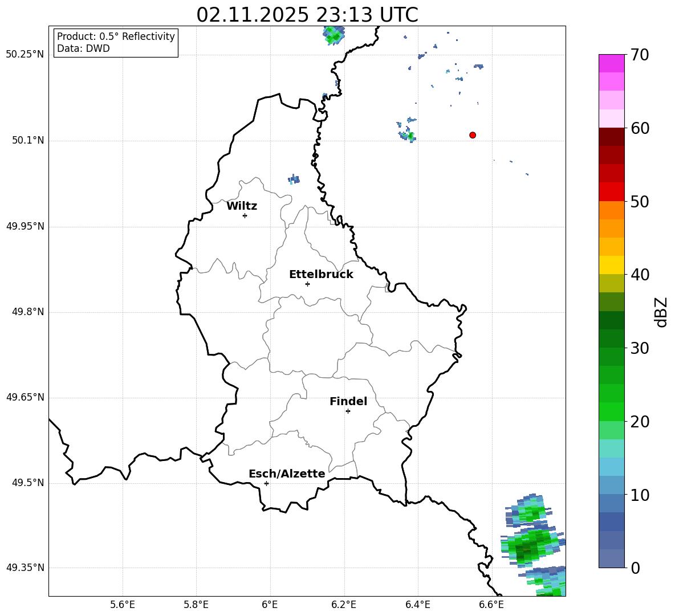Click the 5.6°E longitude label

pos(123,605)
